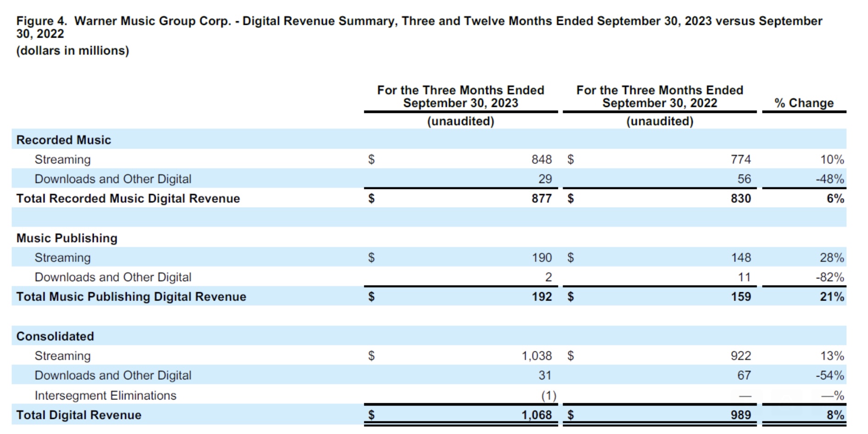This screenshot has height=434, width=868.
Task: Select the -54% change value
Action: point(830,375)
